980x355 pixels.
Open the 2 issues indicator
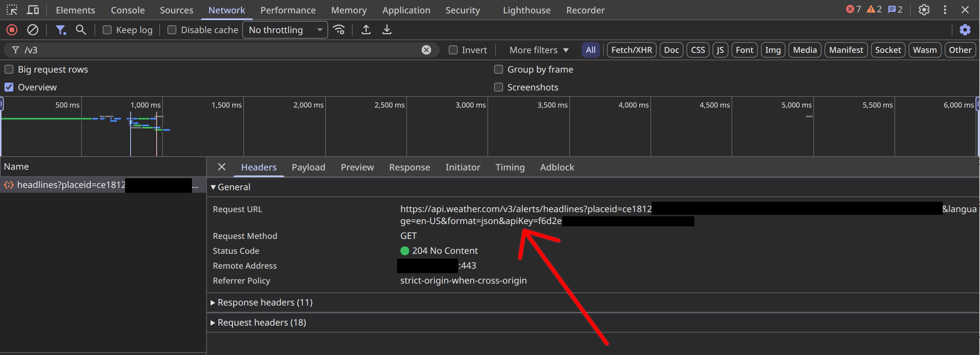[895, 10]
